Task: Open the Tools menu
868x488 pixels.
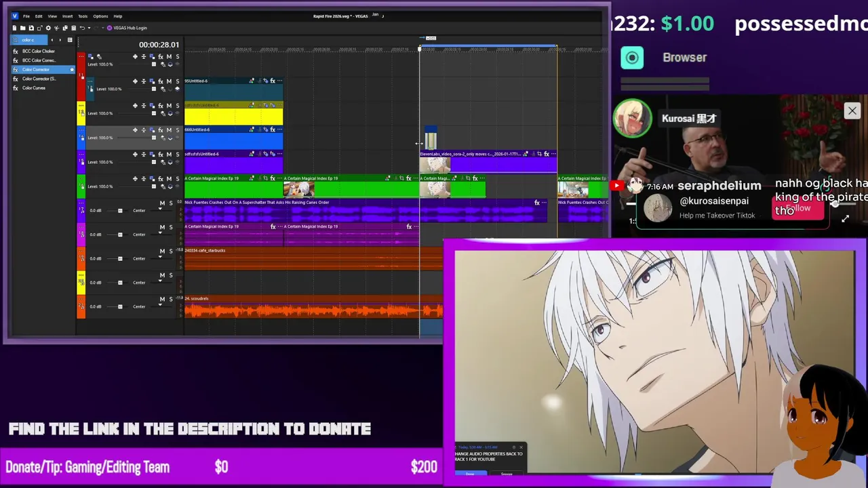Action: (x=83, y=16)
